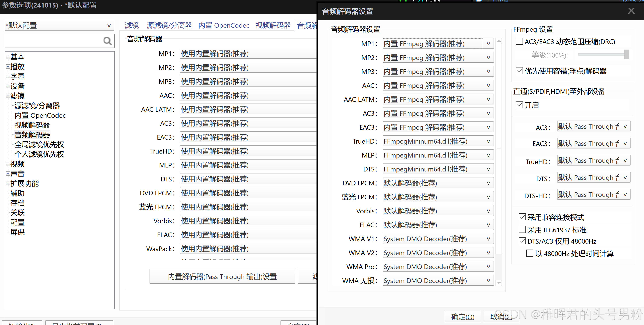This screenshot has width=644, height=325.
Task: Uncheck 开启 passthrough checkbox
Action: (519, 105)
